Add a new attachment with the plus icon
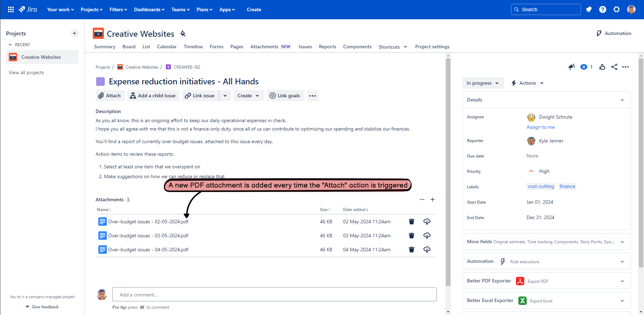644x315 pixels. 433,199
